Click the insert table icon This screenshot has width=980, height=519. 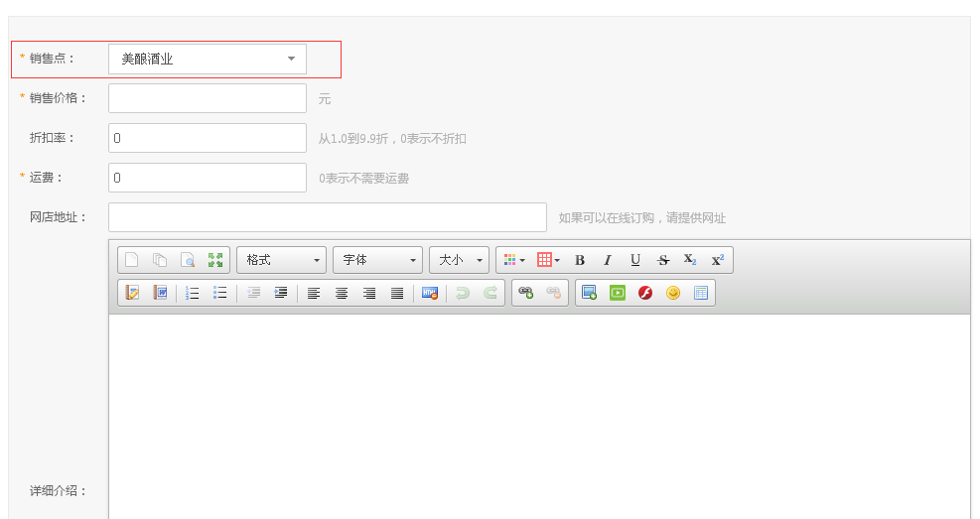[701, 293]
